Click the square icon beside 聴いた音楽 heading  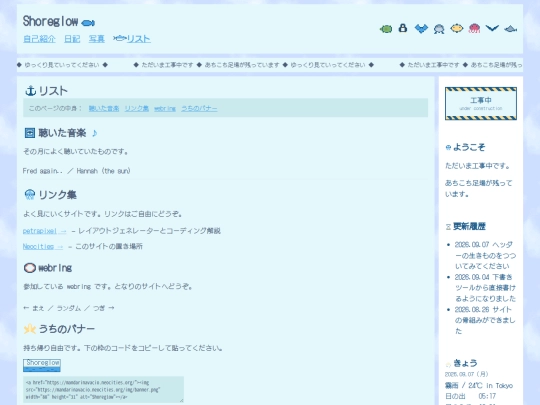(x=30, y=133)
